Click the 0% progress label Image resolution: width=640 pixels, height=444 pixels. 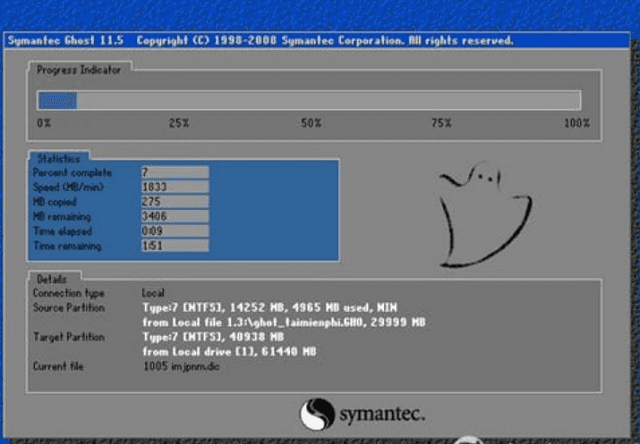(44, 123)
